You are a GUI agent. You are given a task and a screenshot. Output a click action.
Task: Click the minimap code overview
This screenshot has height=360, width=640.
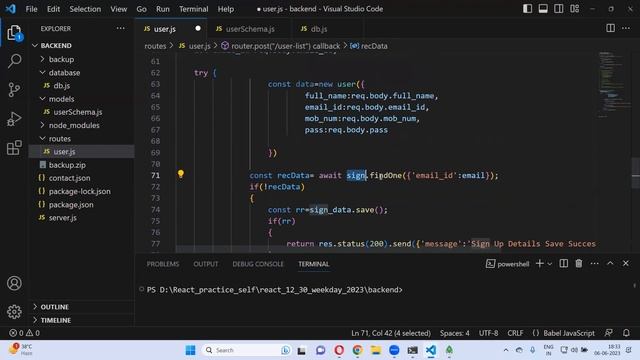[x=614, y=85]
